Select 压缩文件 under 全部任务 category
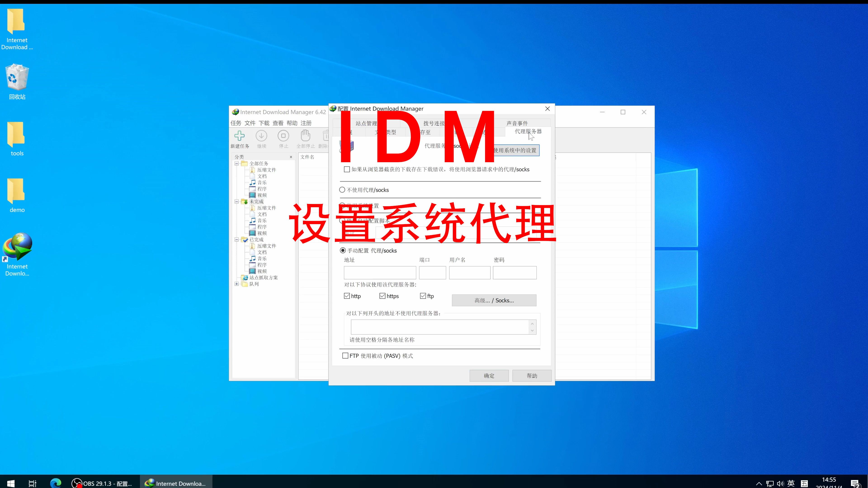This screenshot has height=488, width=868. coord(267,170)
